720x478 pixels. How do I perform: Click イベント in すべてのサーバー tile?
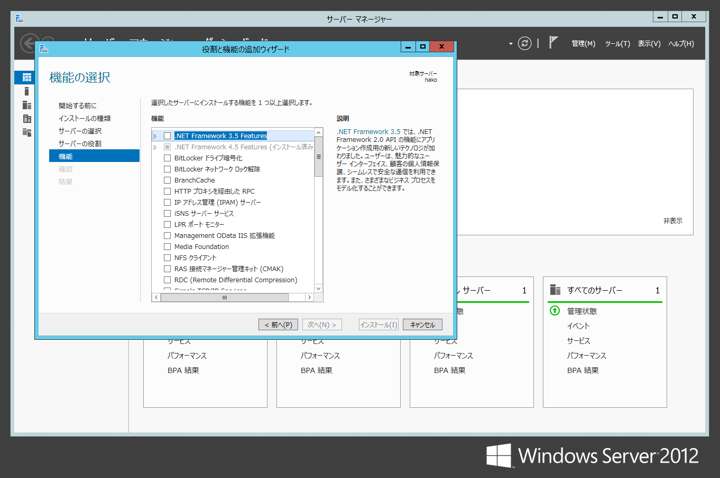578,326
